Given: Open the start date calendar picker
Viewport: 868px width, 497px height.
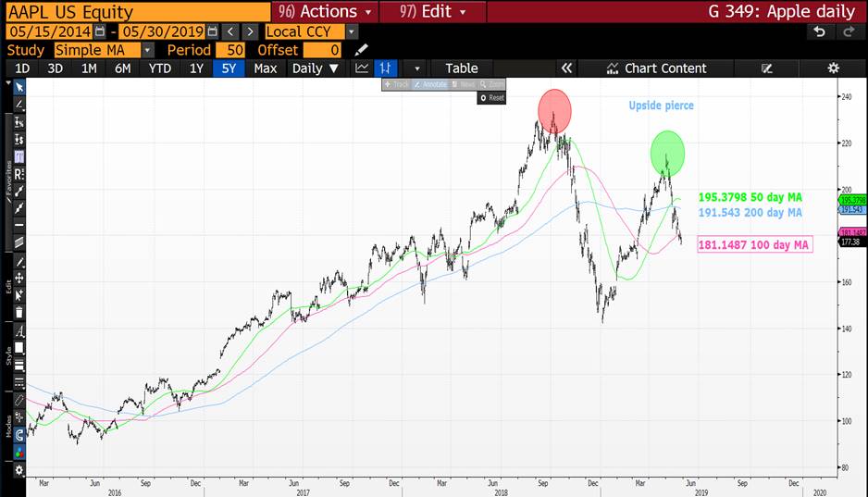Looking at the screenshot, I should click(100, 31).
